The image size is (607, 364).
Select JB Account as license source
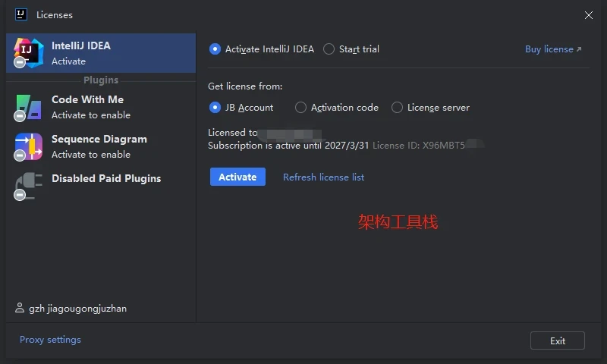tap(215, 108)
